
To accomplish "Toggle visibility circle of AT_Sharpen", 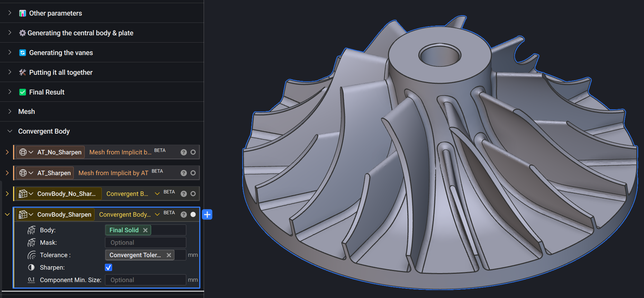I will pos(193,173).
